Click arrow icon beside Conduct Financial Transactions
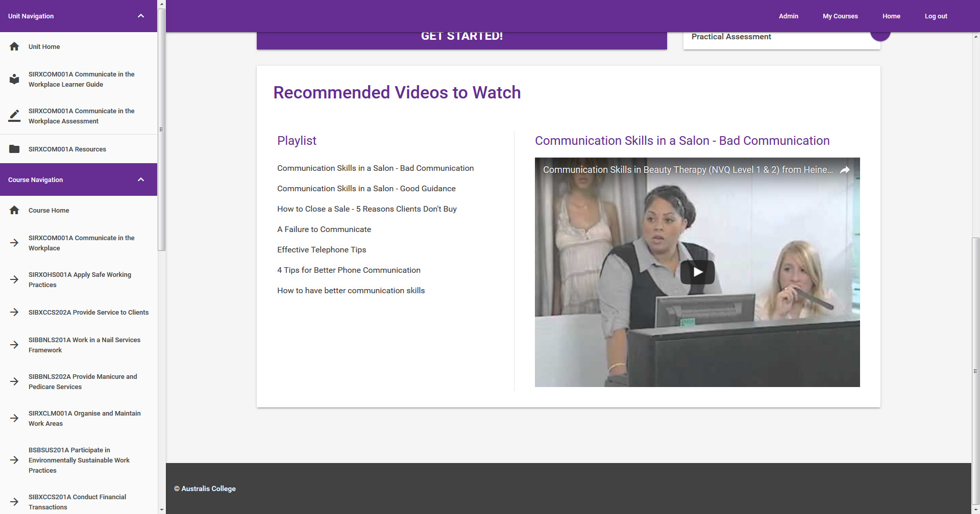Screen dimensions: 980x514 click(14, 502)
